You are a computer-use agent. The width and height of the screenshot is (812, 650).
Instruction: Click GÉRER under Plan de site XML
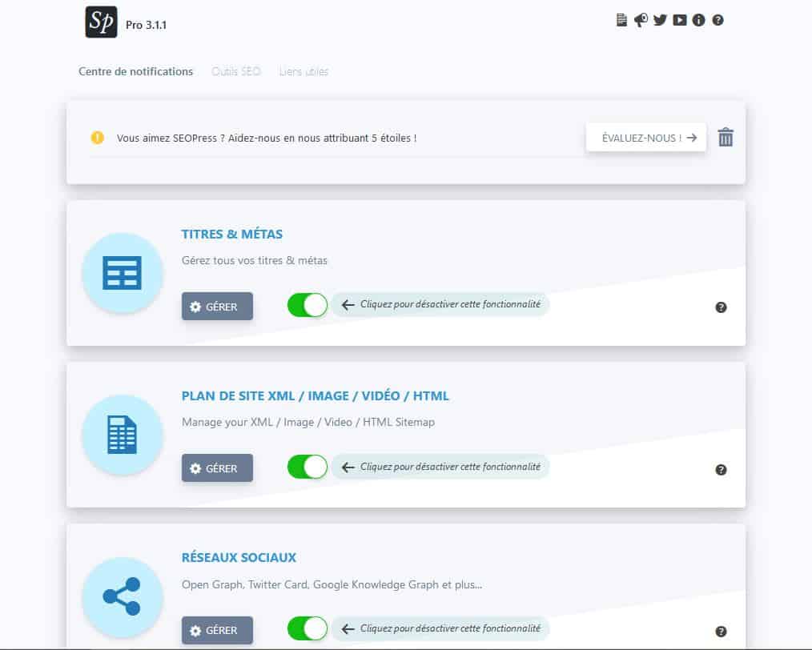coord(218,467)
